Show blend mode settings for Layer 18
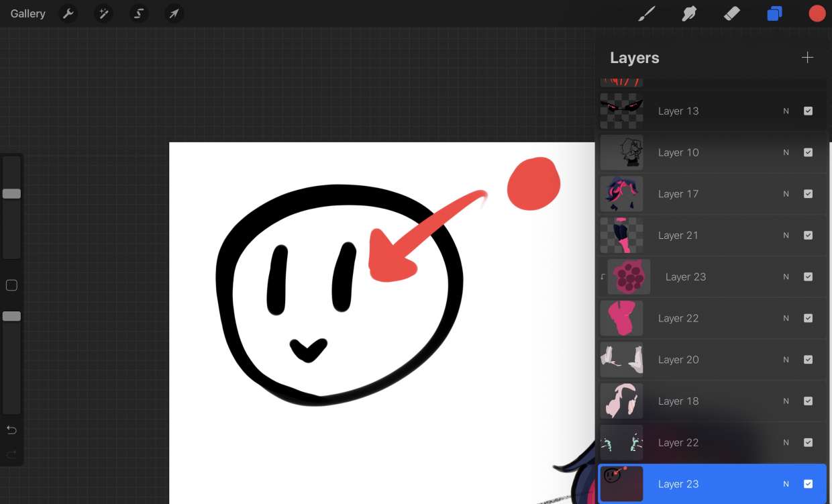 coord(786,401)
